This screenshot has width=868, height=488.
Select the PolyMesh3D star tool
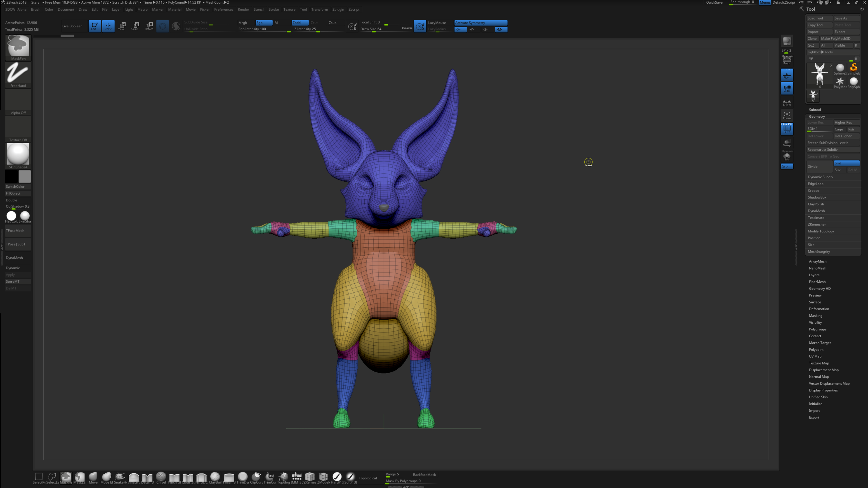click(x=840, y=83)
